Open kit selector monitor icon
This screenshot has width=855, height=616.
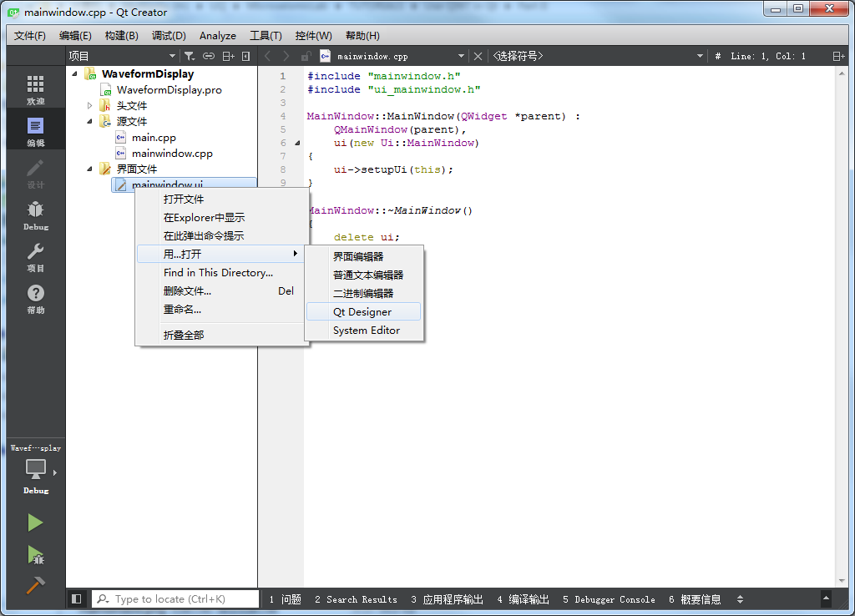point(35,469)
